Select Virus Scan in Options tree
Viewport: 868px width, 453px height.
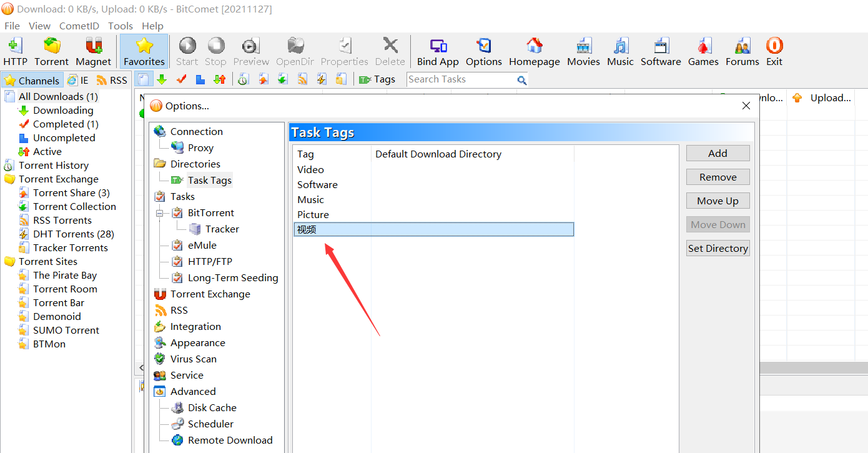coord(194,359)
